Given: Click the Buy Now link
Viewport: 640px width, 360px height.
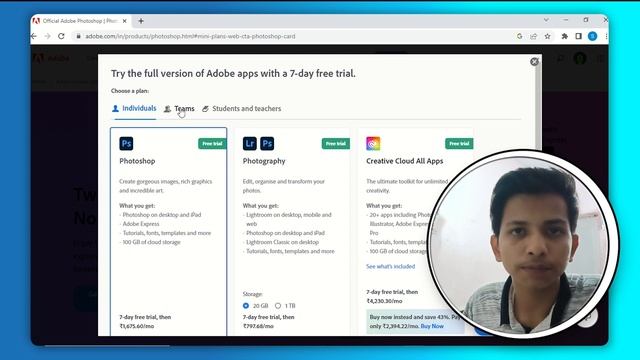Looking at the screenshot, I should pos(432,326).
